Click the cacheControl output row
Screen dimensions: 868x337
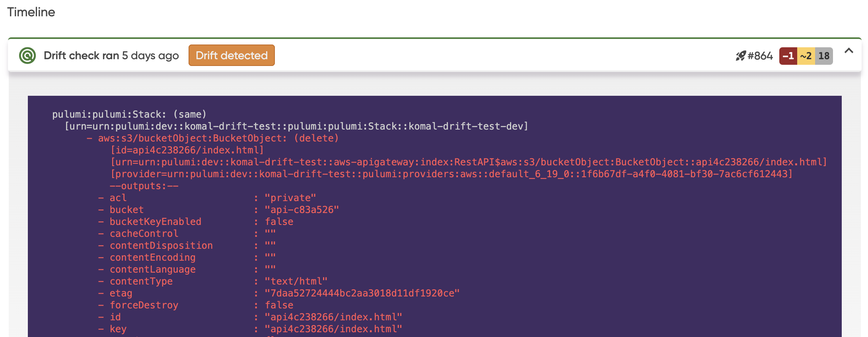click(x=187, y=234)
